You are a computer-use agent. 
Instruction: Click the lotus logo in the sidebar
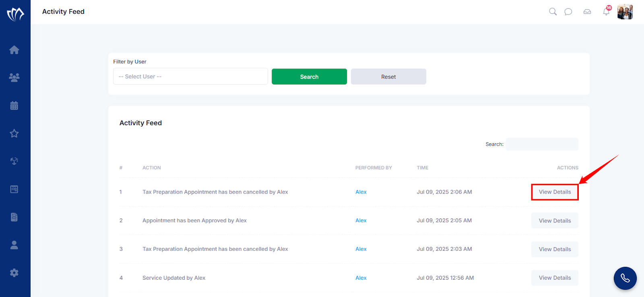pos(15,14)
